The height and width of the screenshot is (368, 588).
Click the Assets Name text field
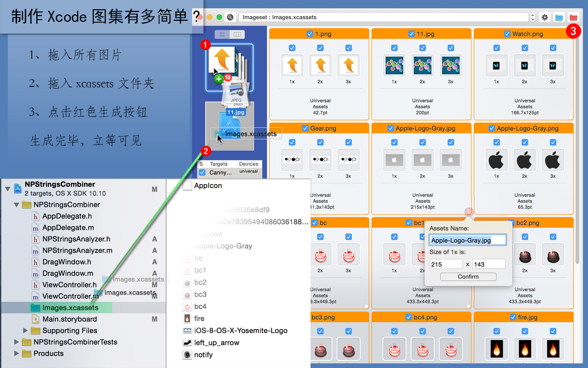click(468, 240)
